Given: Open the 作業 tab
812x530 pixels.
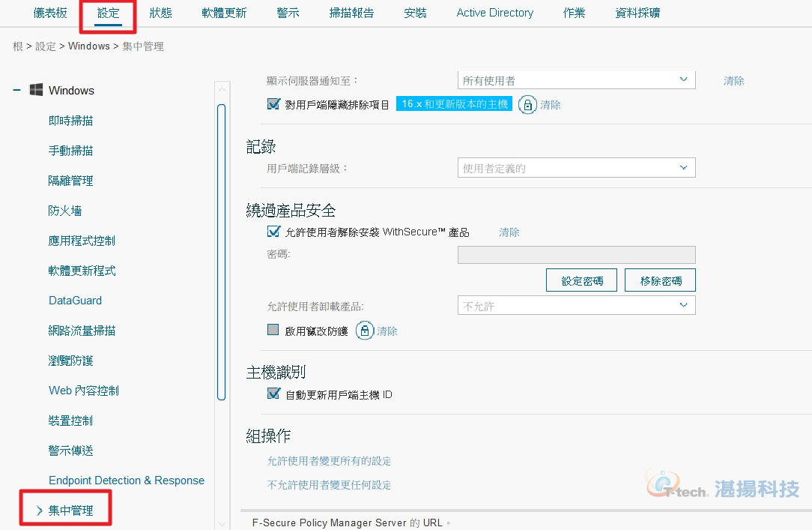Looking at the screenshot, I should click(x=575, y=13).
